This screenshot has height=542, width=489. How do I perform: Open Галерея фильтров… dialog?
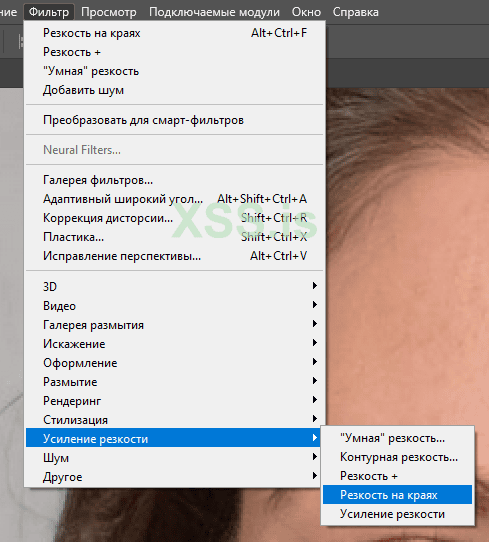(x=175, y=180)
